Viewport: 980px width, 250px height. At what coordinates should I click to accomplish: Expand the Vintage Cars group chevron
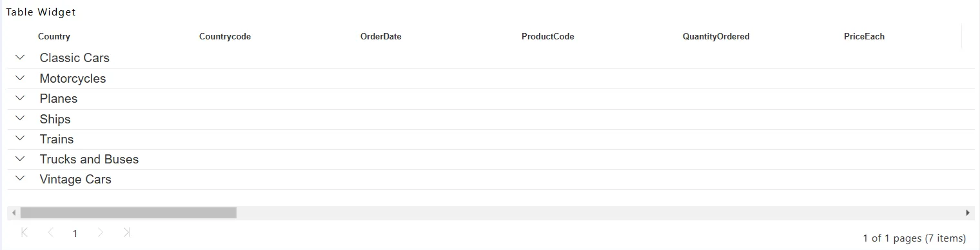pos(20,179)
